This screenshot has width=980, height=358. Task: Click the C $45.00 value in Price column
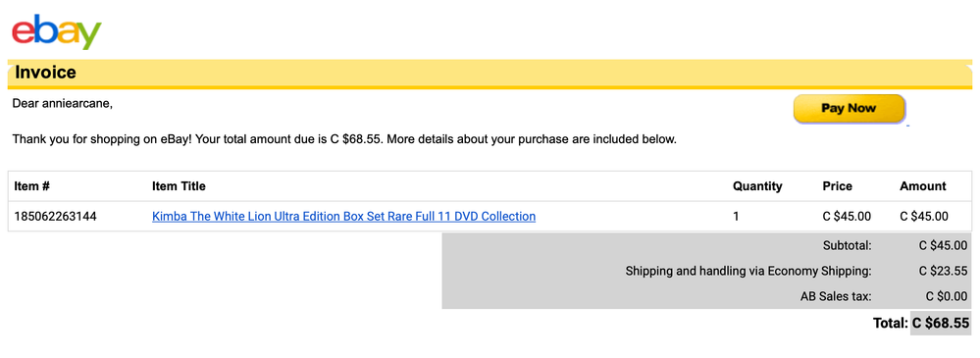847,217
